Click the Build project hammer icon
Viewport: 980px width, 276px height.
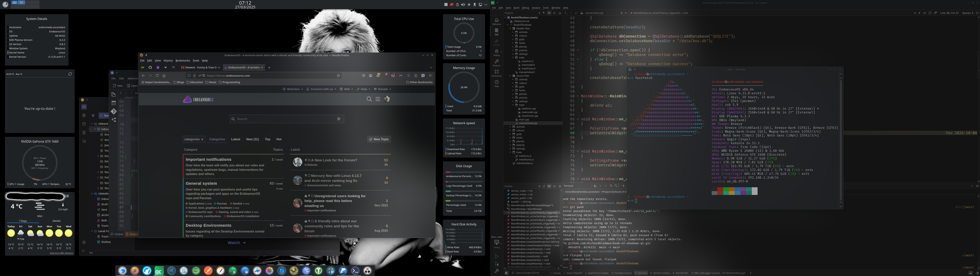pyautogui.click(x=497, y=271)
